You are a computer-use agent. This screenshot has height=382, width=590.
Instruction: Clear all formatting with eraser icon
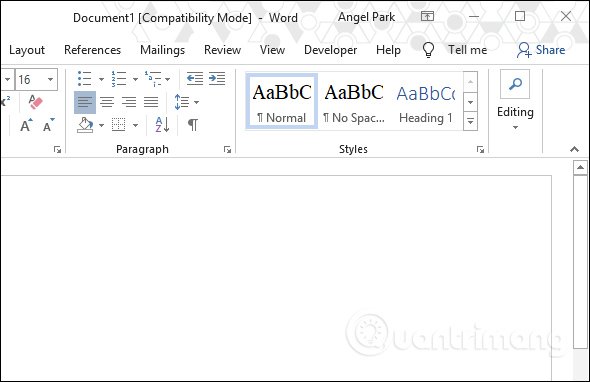point(35,102)
